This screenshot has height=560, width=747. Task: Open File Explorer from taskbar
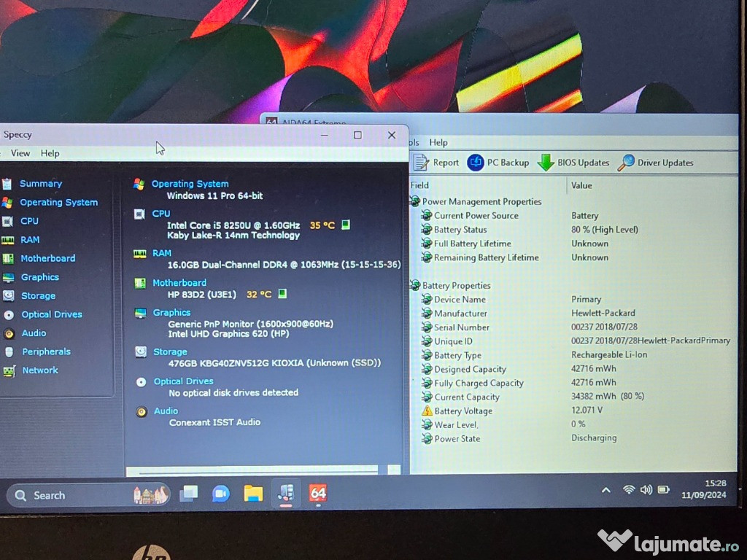point(253,494)
